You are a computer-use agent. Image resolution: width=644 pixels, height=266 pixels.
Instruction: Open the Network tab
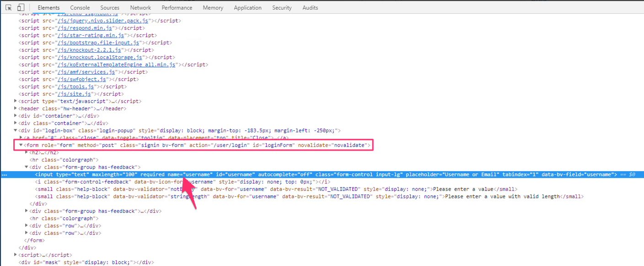coord(140,8)
